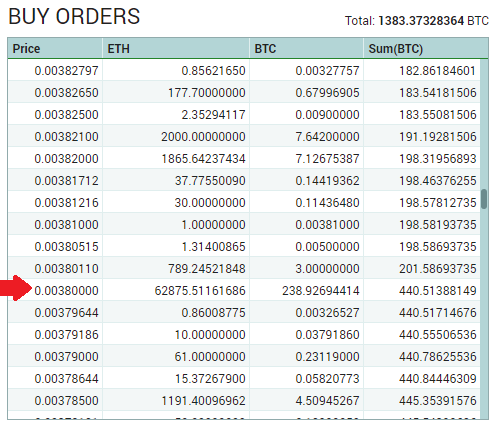Click the 238.92694414 BTC value
Image resolution: width=501 pixels, height=435 pixels.
[x=321, y=291]
